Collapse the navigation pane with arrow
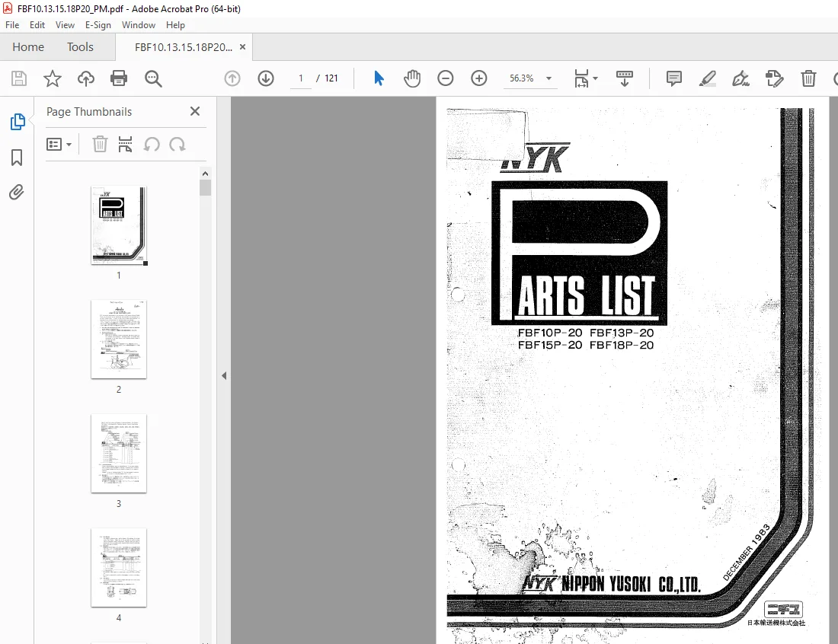This screenshot has width=838, height=644. point(224,376)
